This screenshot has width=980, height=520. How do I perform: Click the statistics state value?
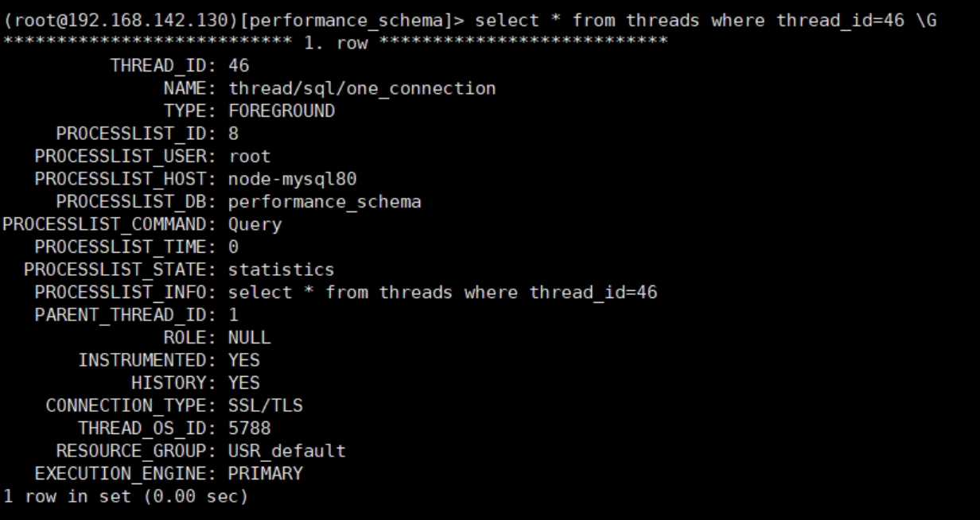[282, 270]
